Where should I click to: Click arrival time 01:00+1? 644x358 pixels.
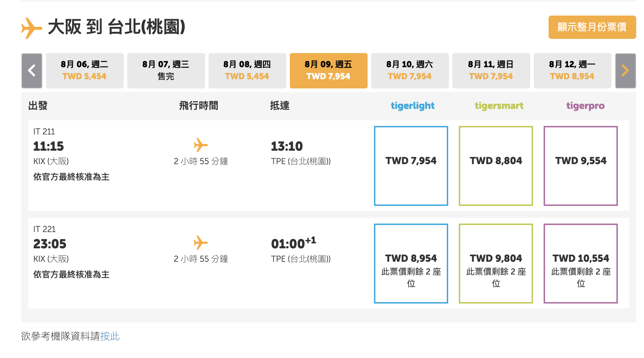[293, 243]
